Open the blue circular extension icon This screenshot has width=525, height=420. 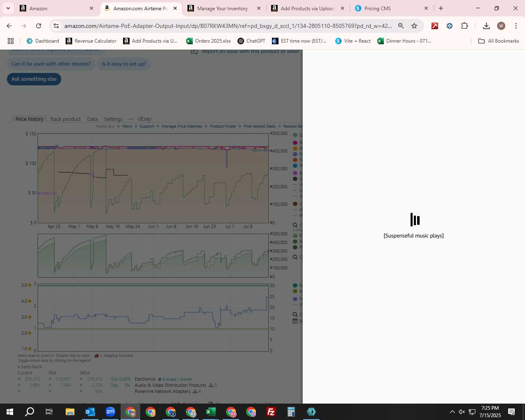coord(450,26)
